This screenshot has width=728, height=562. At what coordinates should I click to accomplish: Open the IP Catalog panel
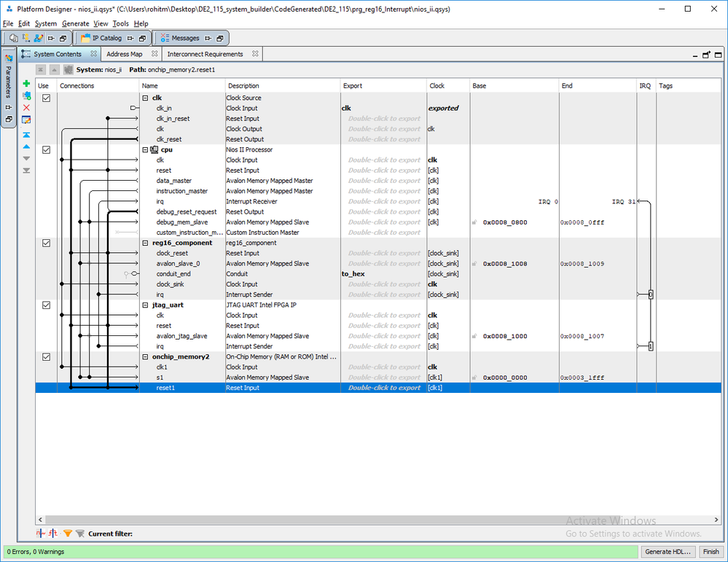click(106, 38)
